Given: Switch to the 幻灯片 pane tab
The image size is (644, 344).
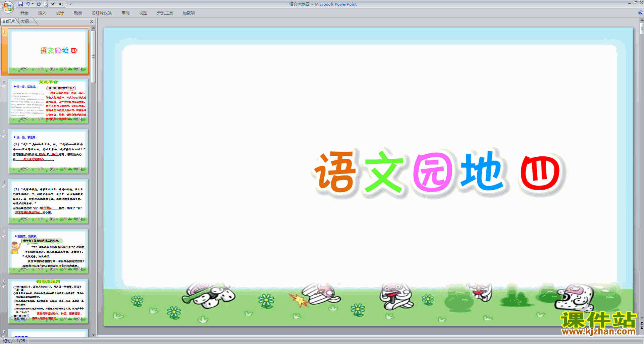Looking at the screenshot, I should (9, 21).
